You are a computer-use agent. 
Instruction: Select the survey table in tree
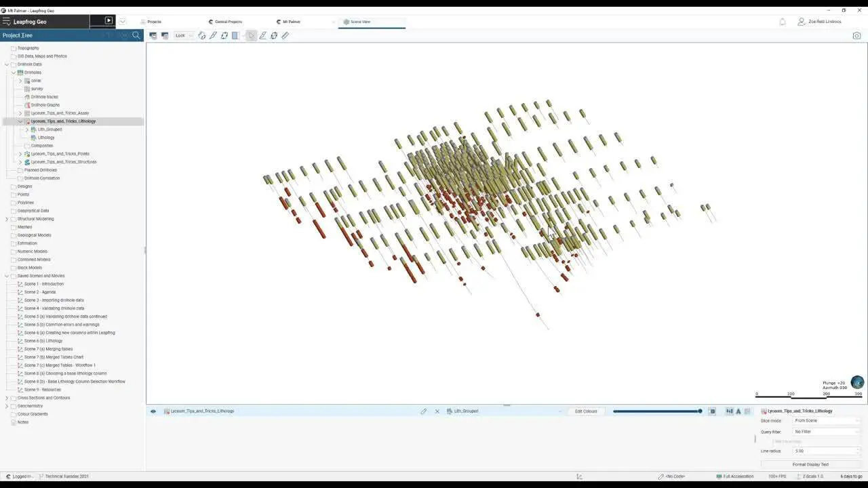coord(37,89)
